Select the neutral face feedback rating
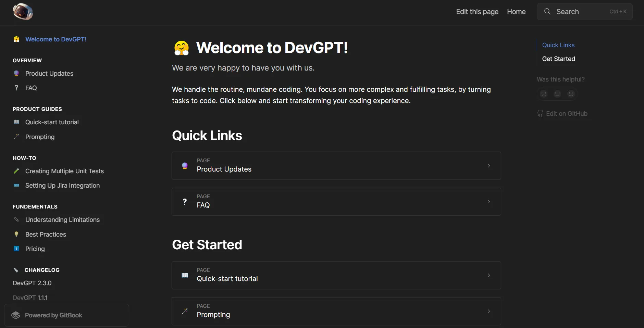This screenshot has height=328, width=644. (x=557, y=94)
